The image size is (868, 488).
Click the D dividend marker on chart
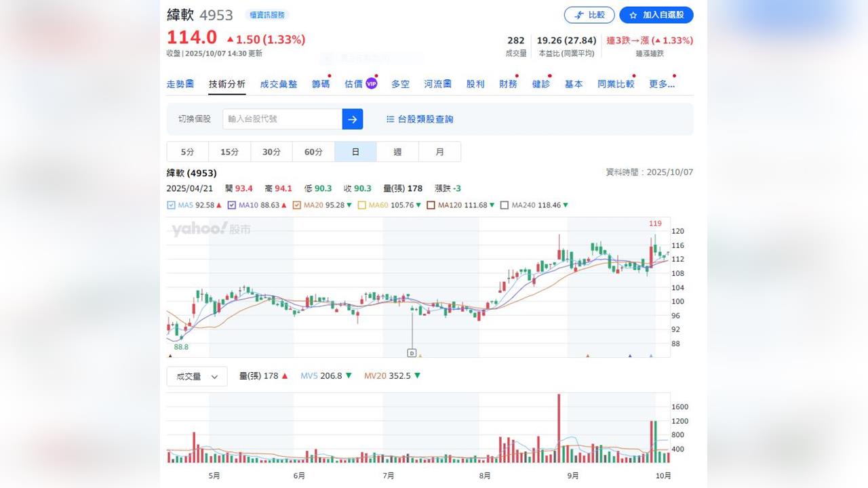pyautogui.click(x=412, y=352)
